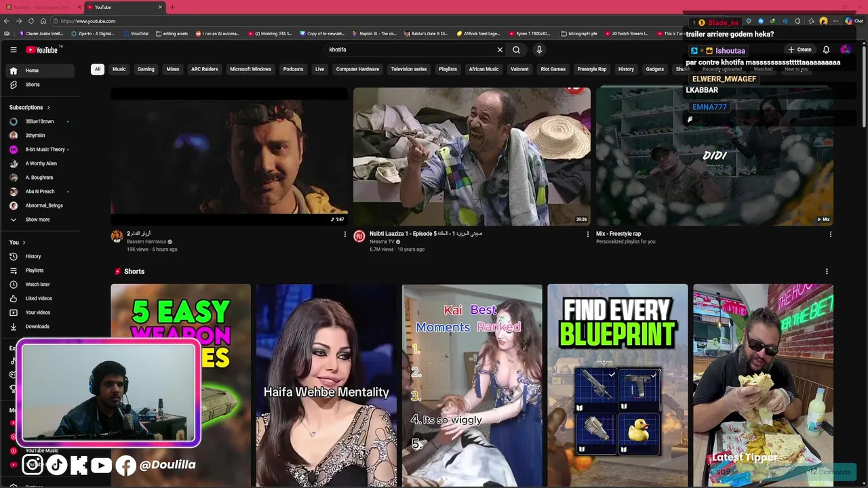Select the ARC Raiders filter chip
868x488 pixels.
point(204,69)
